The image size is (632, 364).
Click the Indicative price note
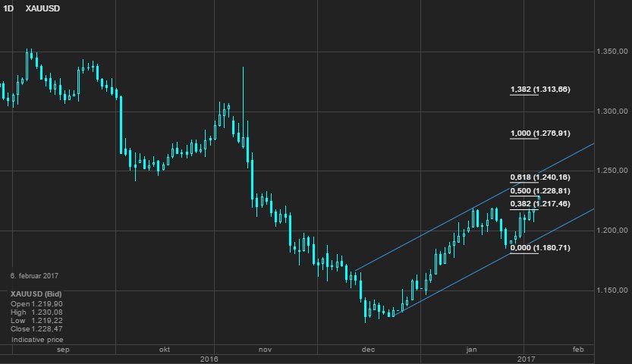coord(37,340)
